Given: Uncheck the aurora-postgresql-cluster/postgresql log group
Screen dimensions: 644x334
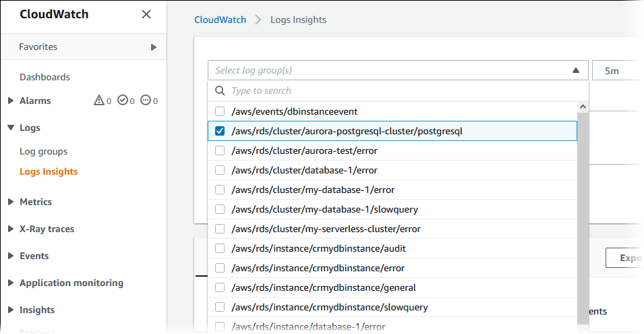Looking at the screenshot, I should [x=220, y=131].
